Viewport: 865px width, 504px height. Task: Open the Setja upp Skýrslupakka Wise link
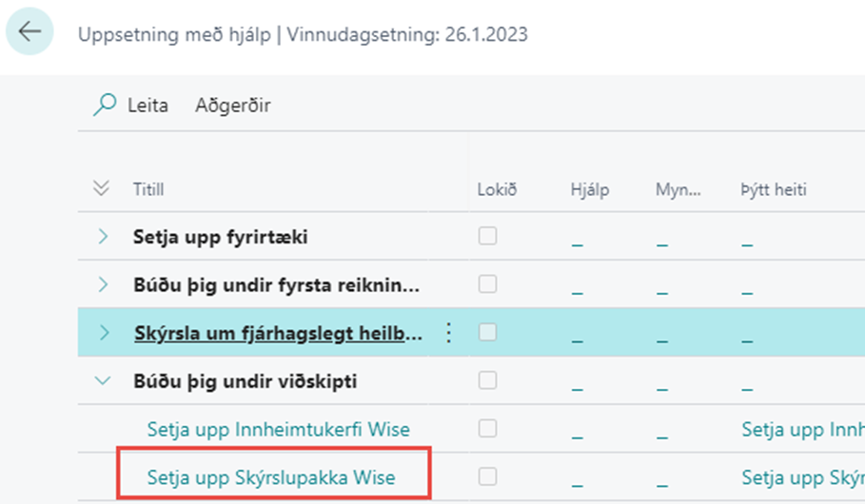(x=270, y=476)
